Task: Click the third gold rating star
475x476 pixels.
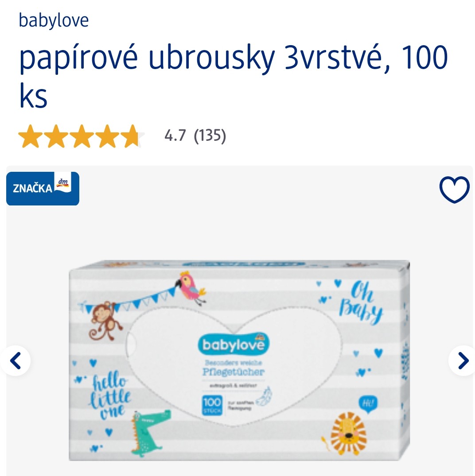Action: (82, 136)
